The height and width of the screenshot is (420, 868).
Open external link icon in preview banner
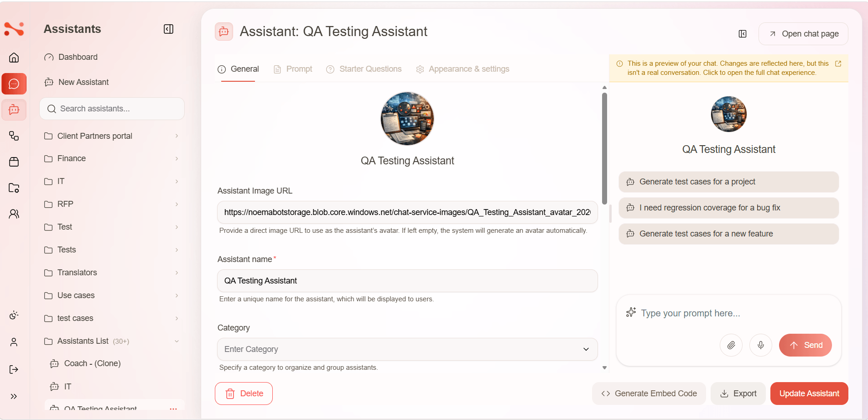pos(838,63)
